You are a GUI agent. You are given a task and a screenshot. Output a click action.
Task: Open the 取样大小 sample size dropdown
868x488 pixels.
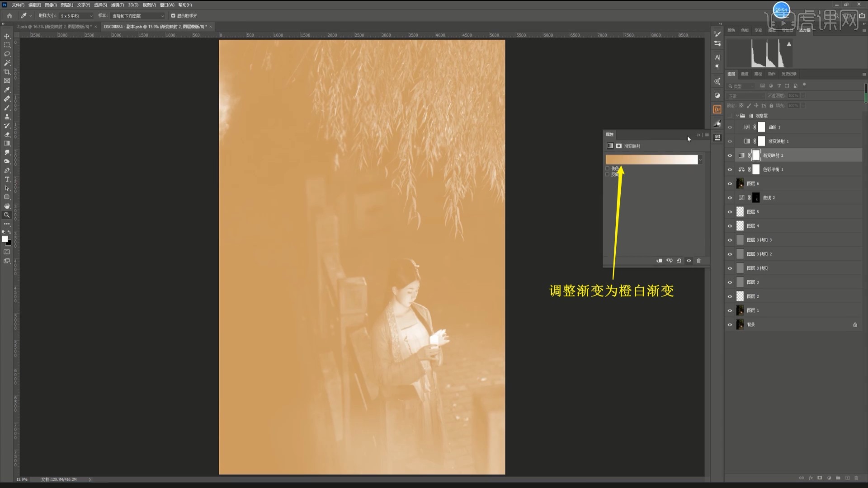[x=76, y=16]
